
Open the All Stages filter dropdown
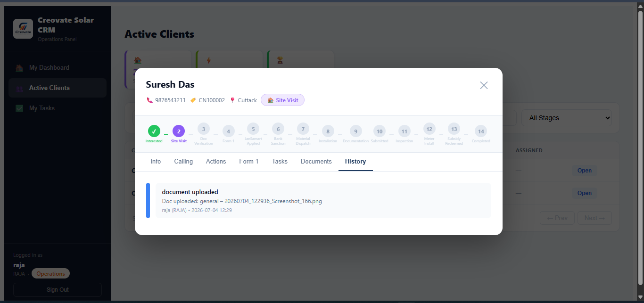coord(566,118)
